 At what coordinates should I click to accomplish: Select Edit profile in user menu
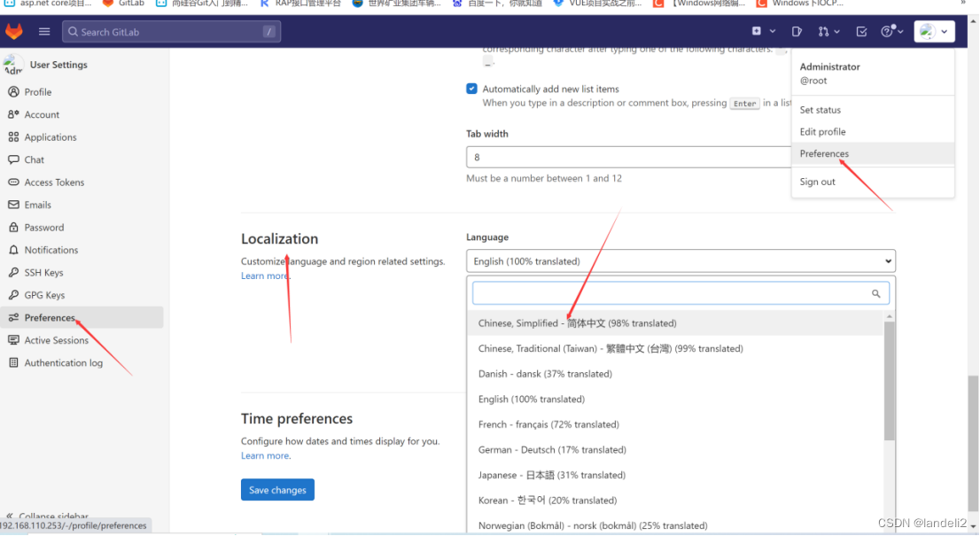[822, 132]
